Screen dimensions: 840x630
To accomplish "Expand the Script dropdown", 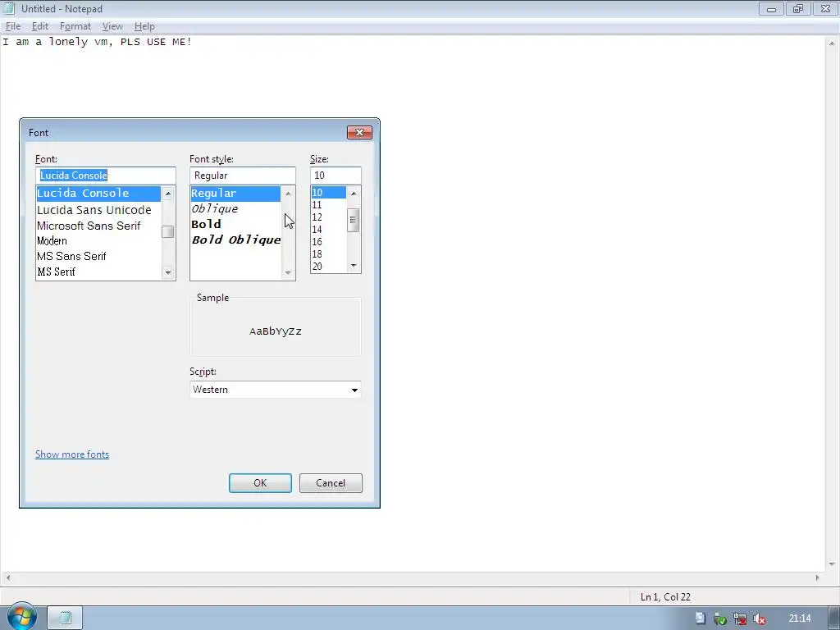I will click(354, 390).
